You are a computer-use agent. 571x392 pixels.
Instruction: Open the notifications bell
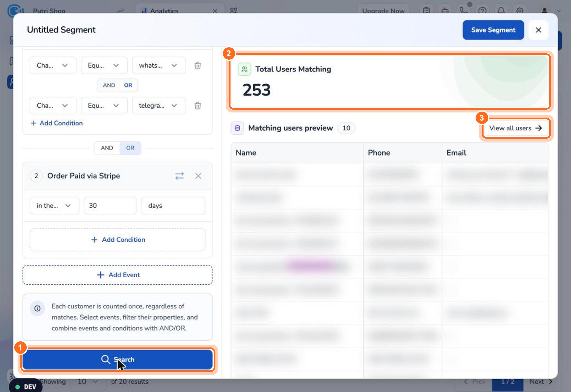[501, 11]
